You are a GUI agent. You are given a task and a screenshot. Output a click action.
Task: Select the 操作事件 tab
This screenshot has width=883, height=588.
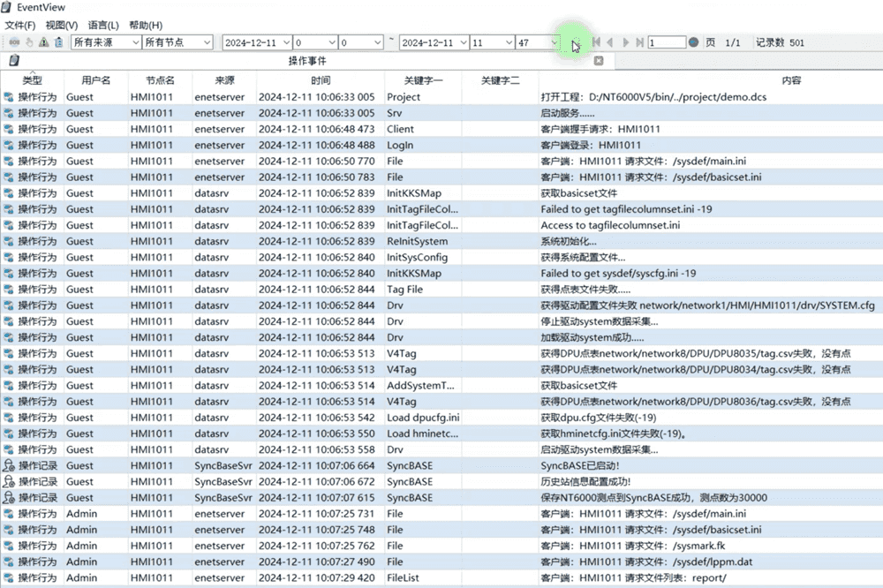307,60
